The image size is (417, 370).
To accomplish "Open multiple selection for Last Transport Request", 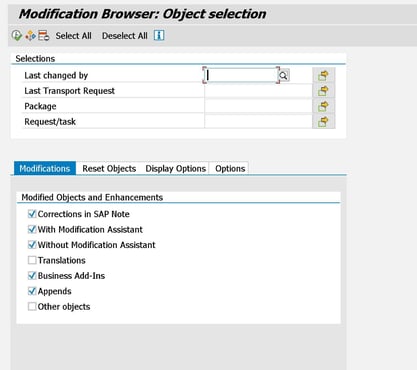I will (x=323, y=91).
